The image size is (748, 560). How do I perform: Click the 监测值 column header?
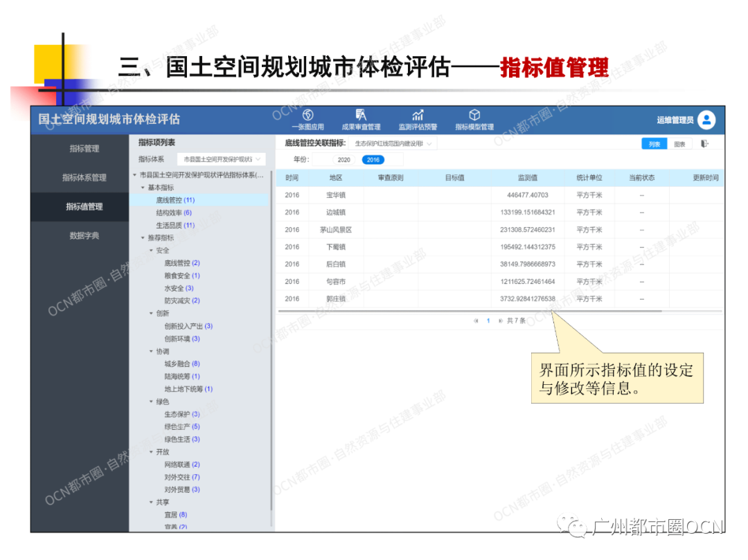528,178
